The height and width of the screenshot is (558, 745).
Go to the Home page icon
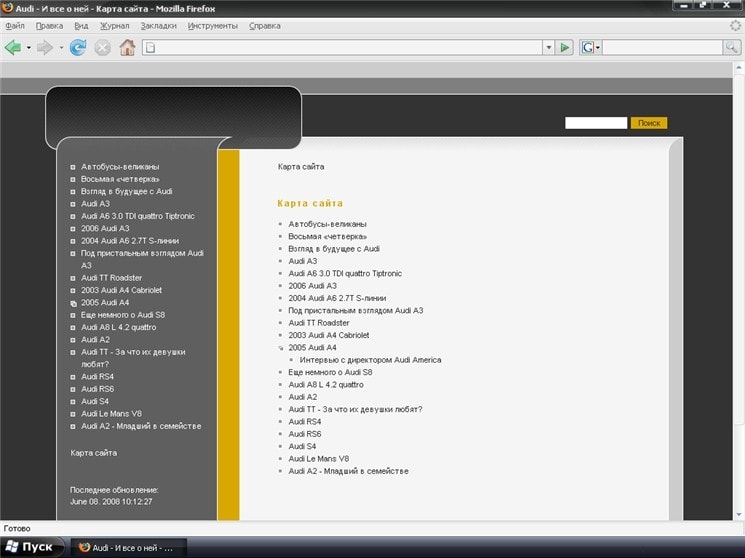(x=127, y=47)
